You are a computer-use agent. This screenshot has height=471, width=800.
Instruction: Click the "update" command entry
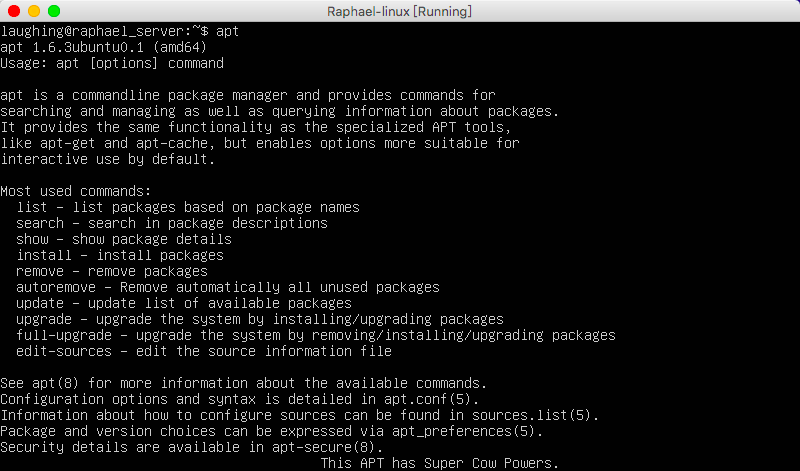pyautogui.click(x=40, y=303)
